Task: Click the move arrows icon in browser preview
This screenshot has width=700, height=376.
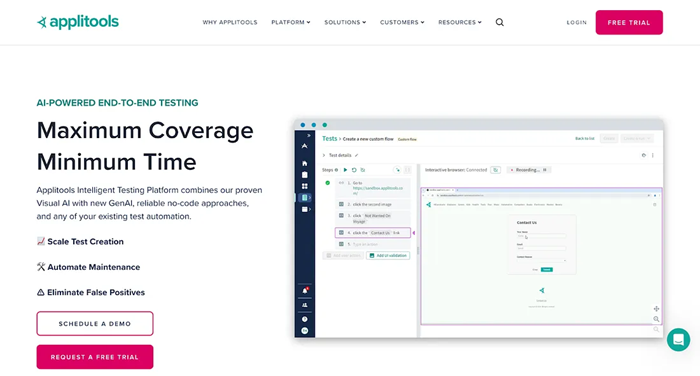Action: (656, 309)
